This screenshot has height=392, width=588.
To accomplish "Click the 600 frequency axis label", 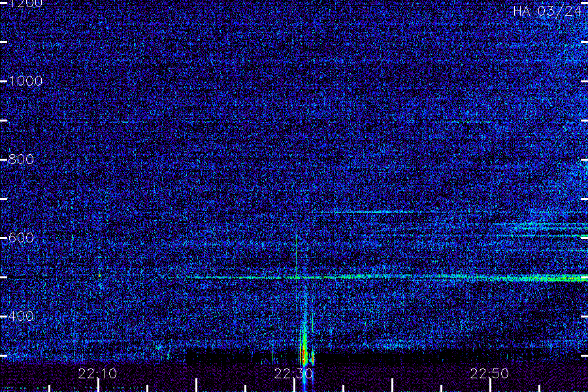I will (x=21, y=237).
